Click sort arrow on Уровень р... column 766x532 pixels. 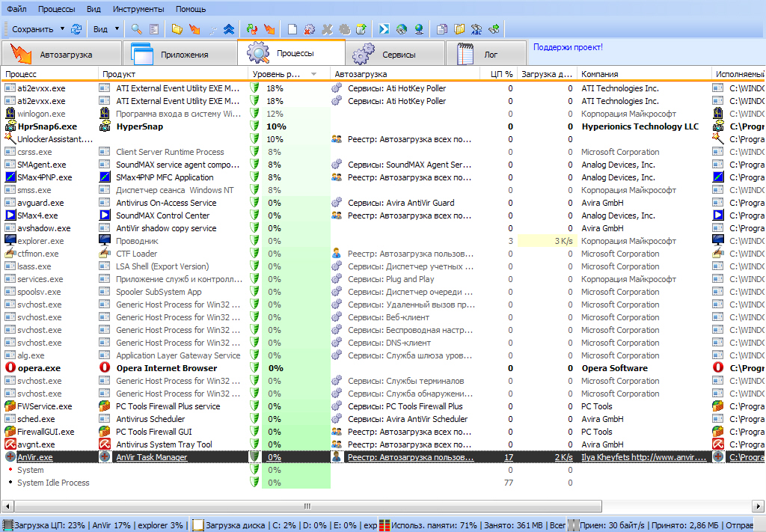(x=314, y=74)
